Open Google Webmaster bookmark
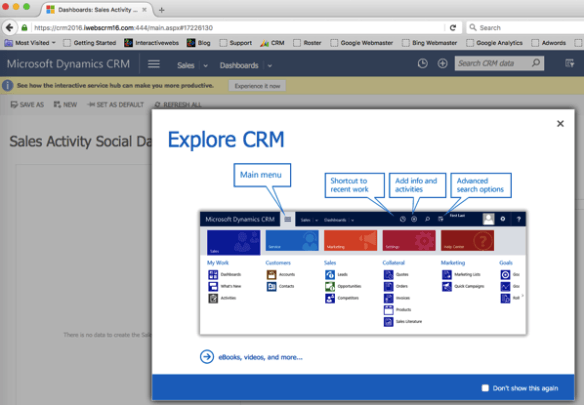The image size is (584, 405). 362,43
